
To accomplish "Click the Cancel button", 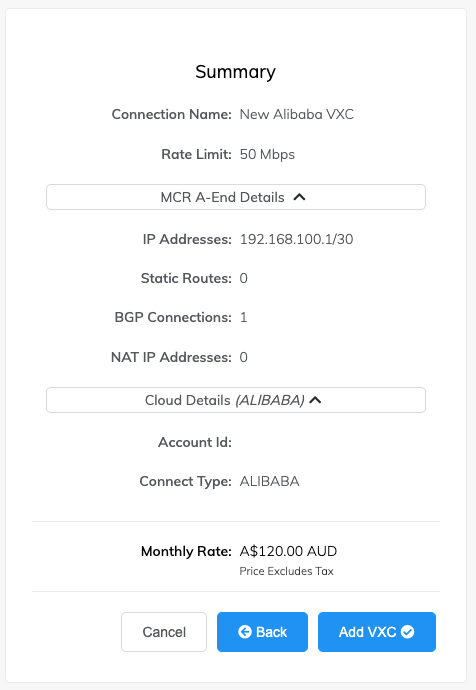I will 164,632.
